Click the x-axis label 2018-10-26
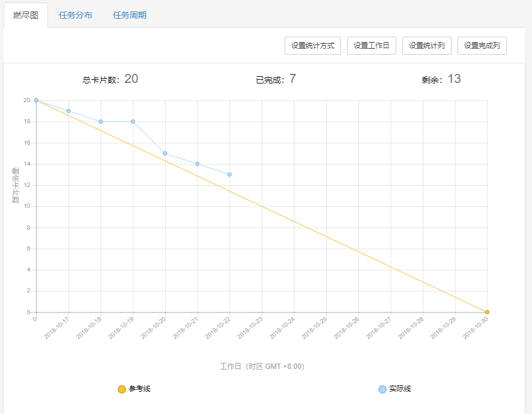Image resolution: width=532 pixels, height=414 pixels. (x=346, y=328)
